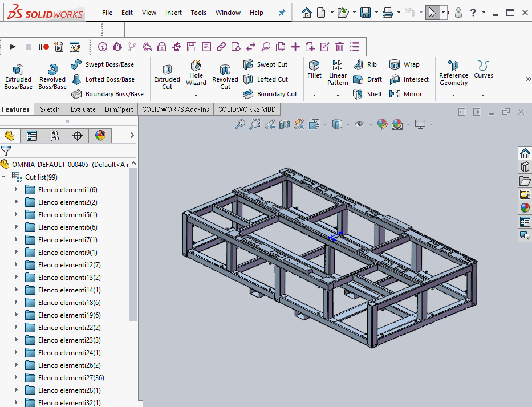The width and height of the screenshot is (532, 407).
Task: Activate the Linear Pattern tool
Action: tap(337, 71)
